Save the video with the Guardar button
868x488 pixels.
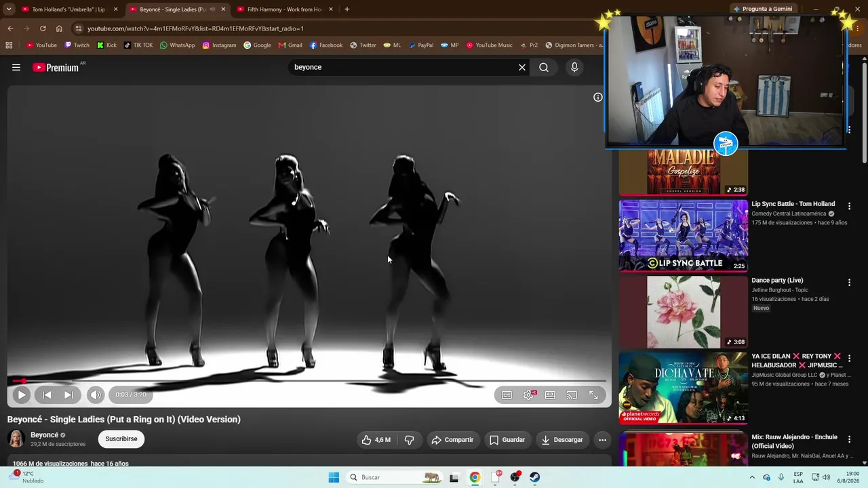(507, 440)
